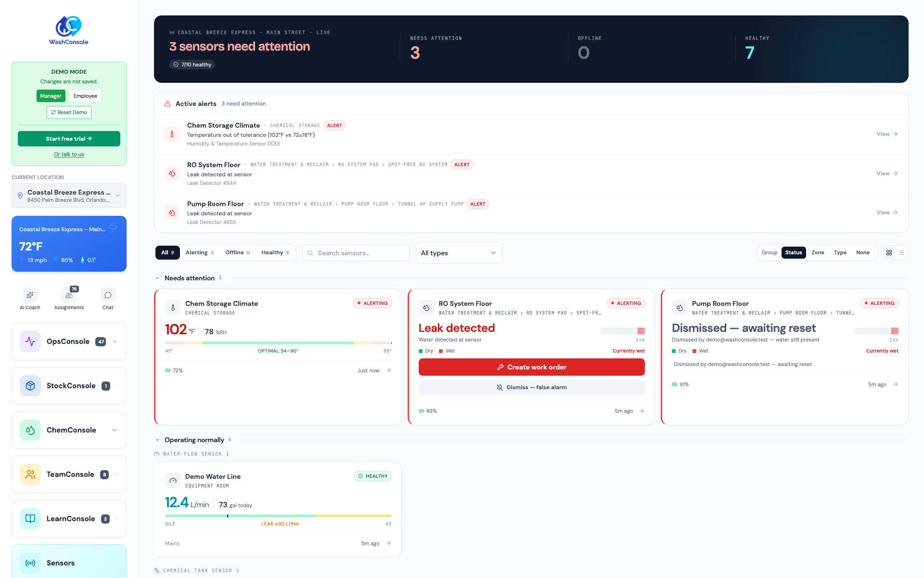Click the Active alerts warning triangle icon

(x=167, y=104)
